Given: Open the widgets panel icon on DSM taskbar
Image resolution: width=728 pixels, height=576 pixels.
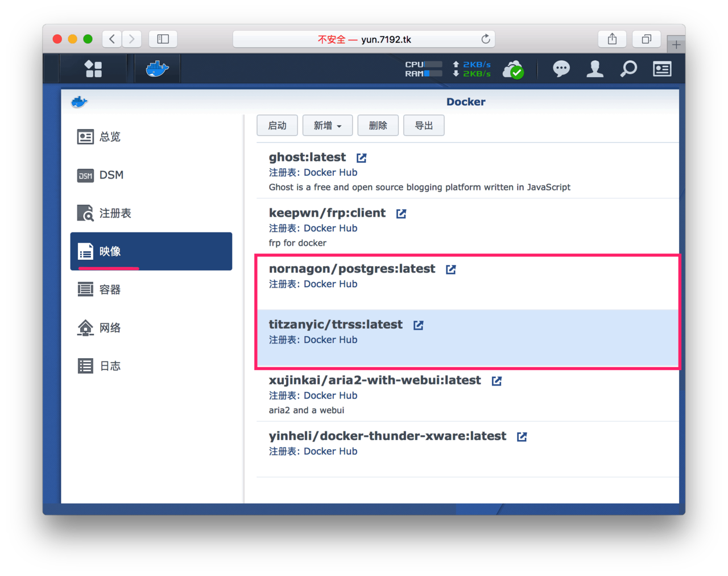Looking at the screenshot, I should pos(662,69).
